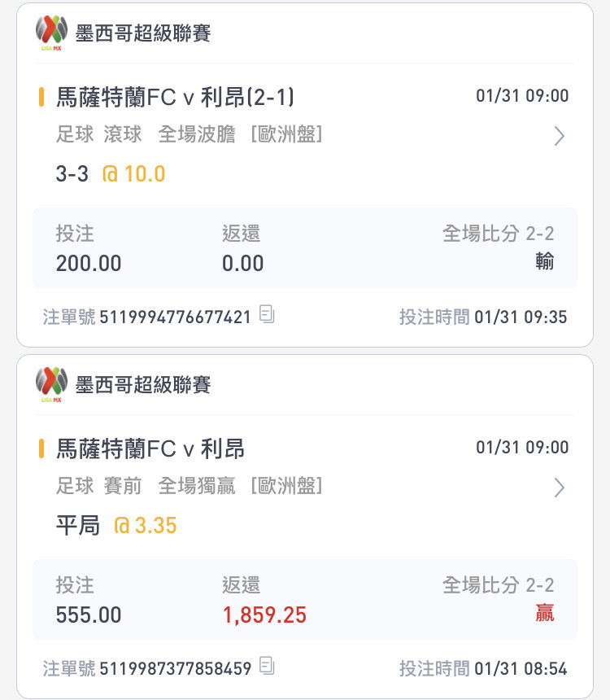This screenshot has width=610, height=700.
Task: Select second match title 馬薩特蘭FC v 利昂
Action: 150,448
